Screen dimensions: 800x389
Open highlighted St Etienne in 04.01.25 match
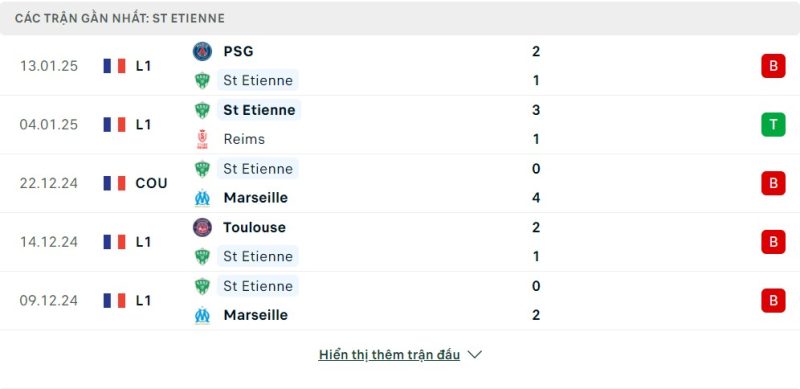pyautogui.click(x=259, y=110)
